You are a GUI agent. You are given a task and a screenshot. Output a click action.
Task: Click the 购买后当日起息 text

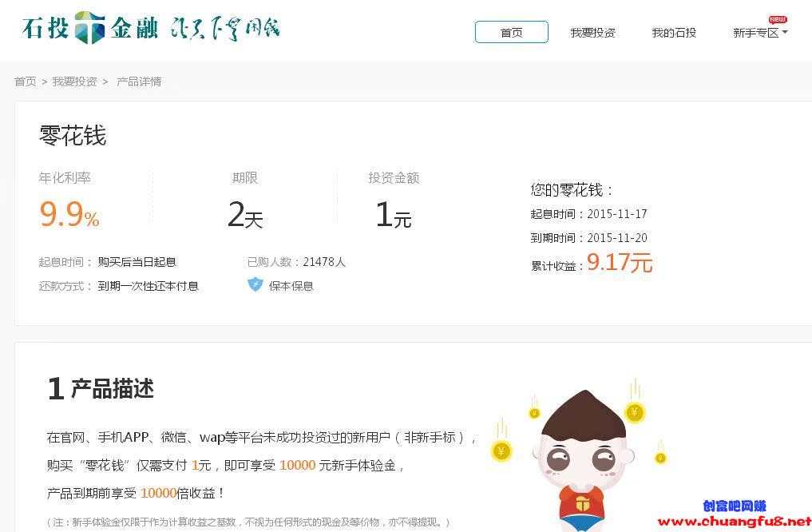click(x=137, y=262)
